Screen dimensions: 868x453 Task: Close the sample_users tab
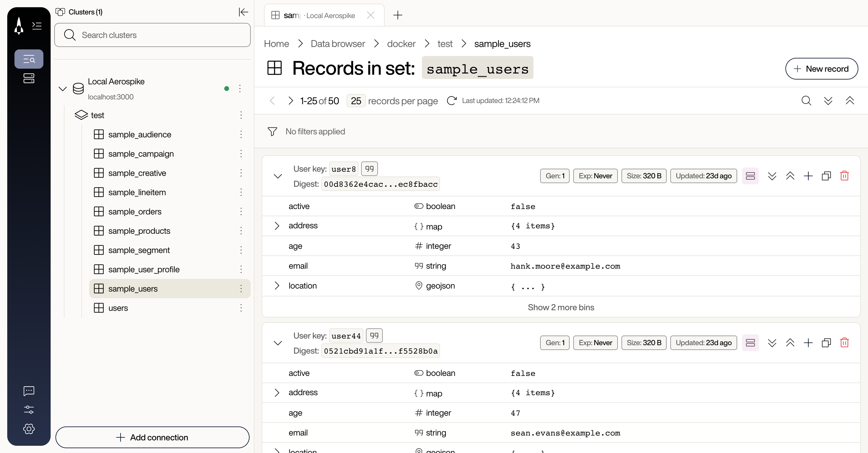tap(370, 15)
